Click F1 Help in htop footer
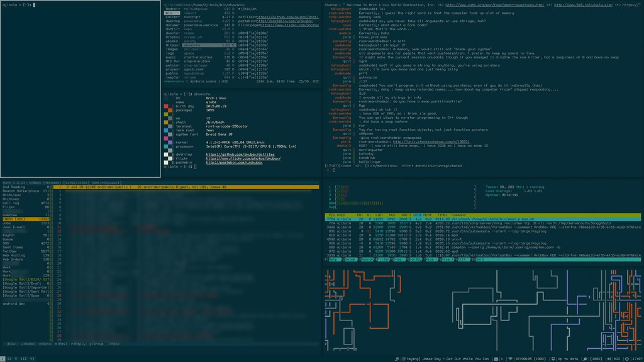 tap(332, 260)
